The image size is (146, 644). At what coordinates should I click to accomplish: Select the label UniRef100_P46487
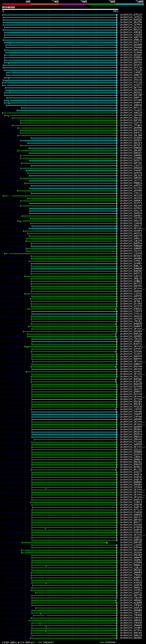[x=131, y=170]
